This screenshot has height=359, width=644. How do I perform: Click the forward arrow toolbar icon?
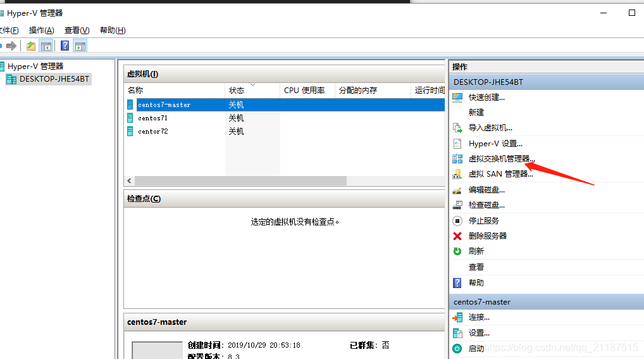coord(11,46)
